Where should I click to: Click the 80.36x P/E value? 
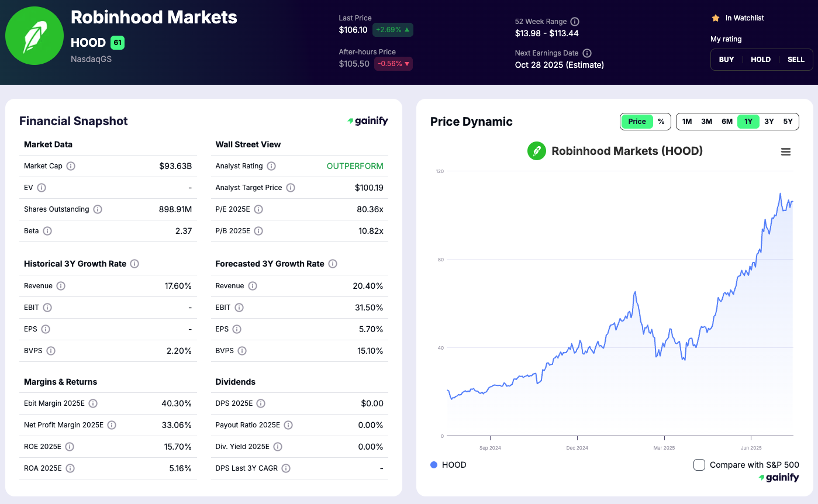(371, 209)
